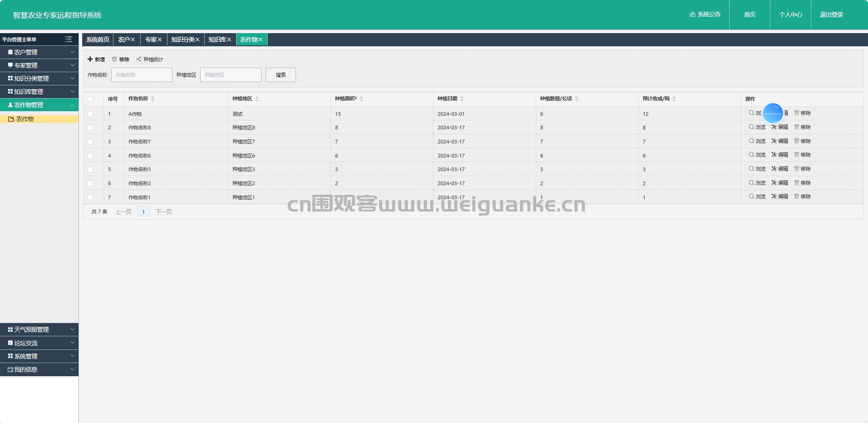Click 浏览 magnifier for row 作物名称3
This screenshot has width=868, height=423.
tap(757, 169)
